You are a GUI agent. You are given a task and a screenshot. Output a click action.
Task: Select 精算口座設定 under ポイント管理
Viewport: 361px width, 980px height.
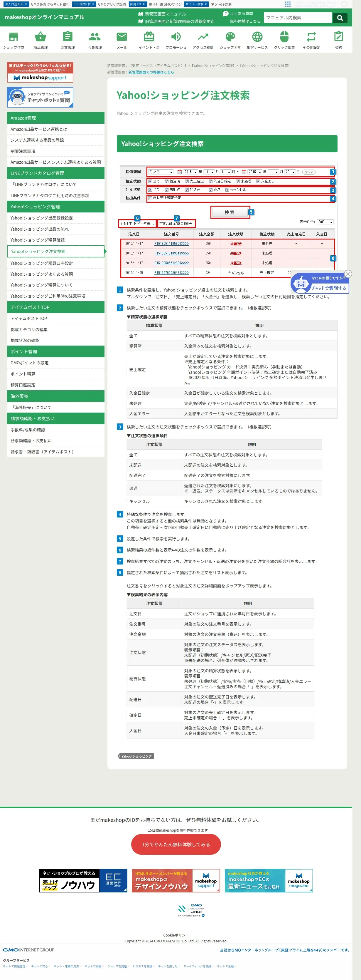pos(55,385)
